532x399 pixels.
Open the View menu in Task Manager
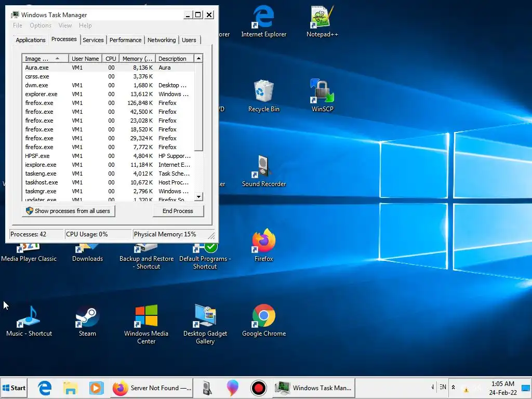pyautogui.click(x=65, y=25)
